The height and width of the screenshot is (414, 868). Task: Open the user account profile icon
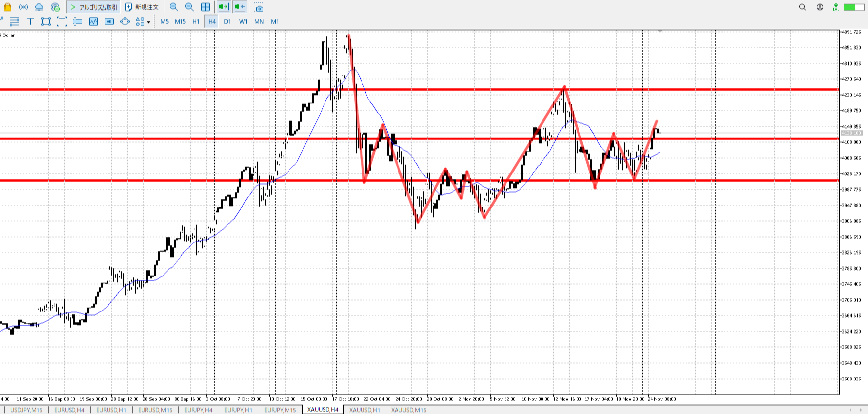click(820, 7)
